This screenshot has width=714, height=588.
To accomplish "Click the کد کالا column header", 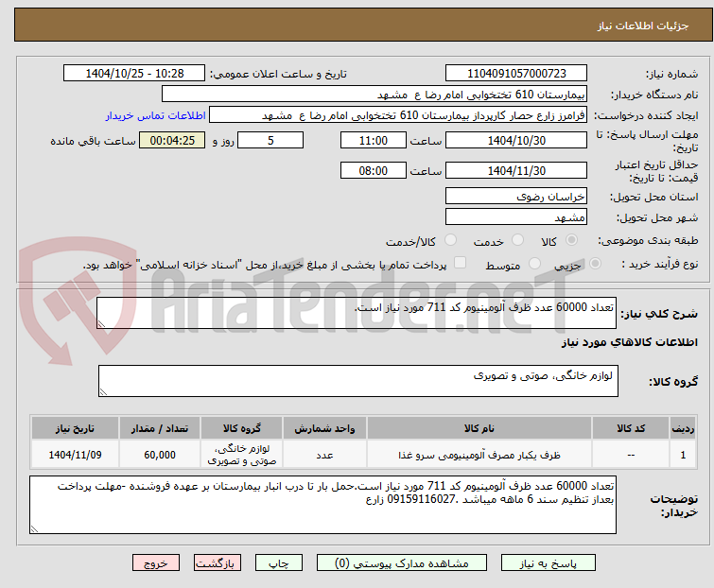I will (x=631, y=428).
